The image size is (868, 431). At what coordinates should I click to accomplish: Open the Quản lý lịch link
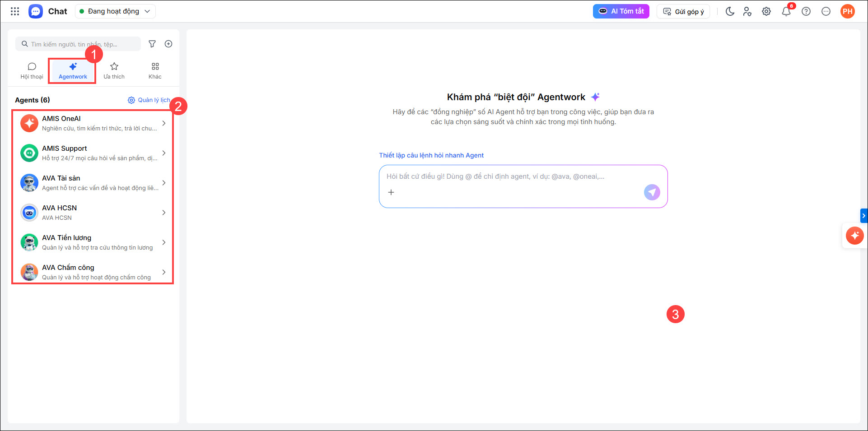[149, 100]
